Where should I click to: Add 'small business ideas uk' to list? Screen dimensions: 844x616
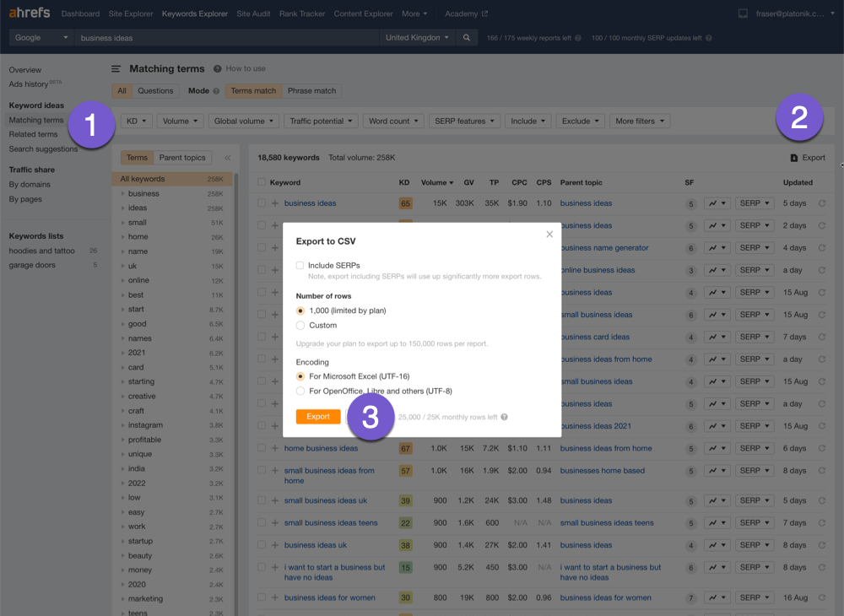pos(274,500)
